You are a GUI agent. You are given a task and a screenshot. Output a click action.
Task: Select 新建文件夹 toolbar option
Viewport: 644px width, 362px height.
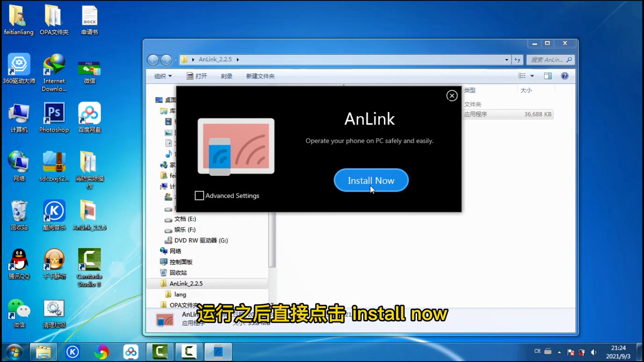(260, 76)
